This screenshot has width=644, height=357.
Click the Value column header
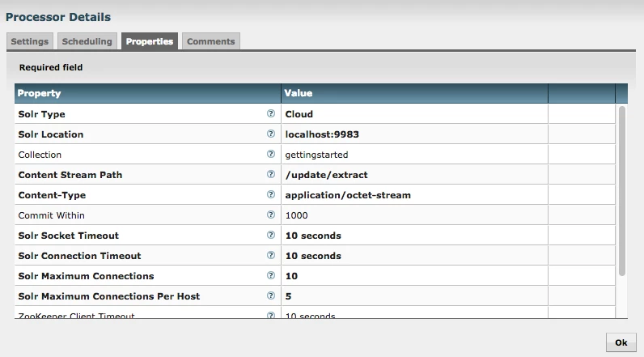tap(414, 93)
